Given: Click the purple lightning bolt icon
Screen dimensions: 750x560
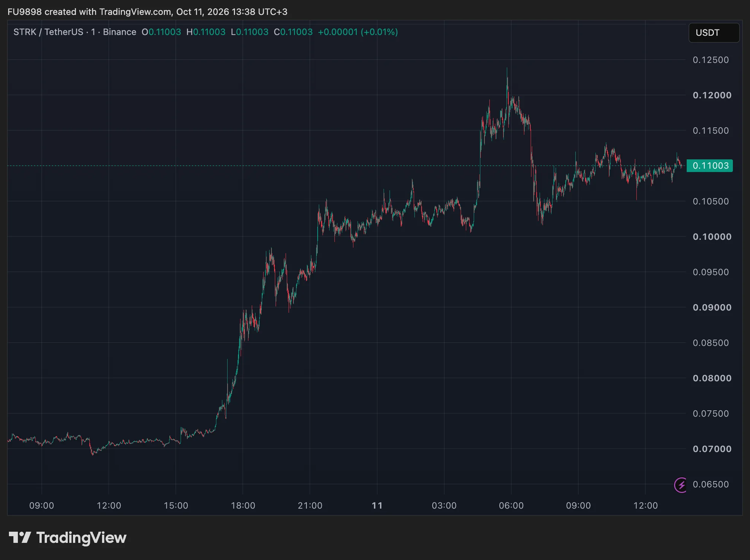Looking at the screenshot, I should [x=681, y=485].
